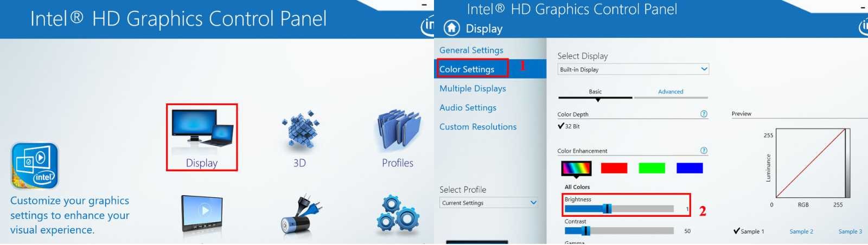This screenshot has height=245, width=868.
Task: Switch to the Advanced tab
Action: click(x=671, y=92)
